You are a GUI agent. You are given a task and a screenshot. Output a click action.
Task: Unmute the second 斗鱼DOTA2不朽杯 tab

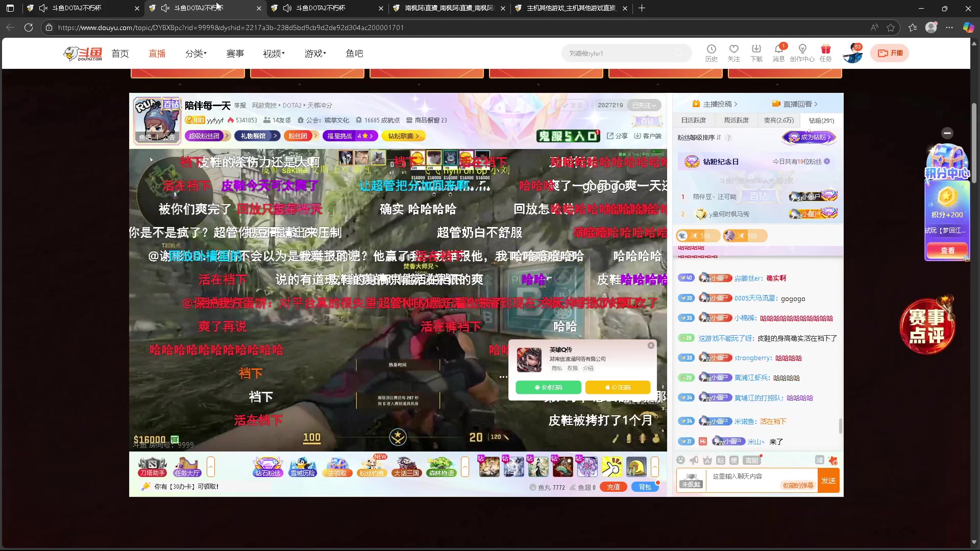(x=165, y=8)
